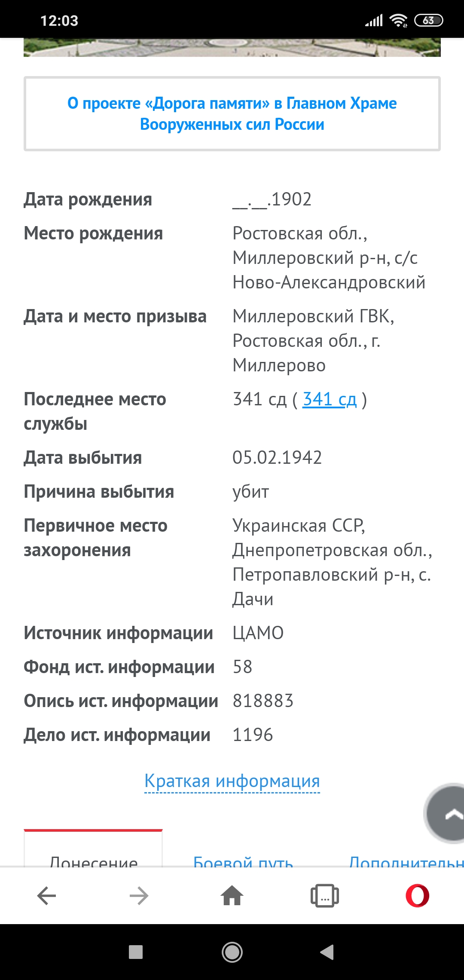The image size is (464, 980).
Task: Tap the battery indicator showing 63
Action: pyautogui.click(x=428, y=20)
